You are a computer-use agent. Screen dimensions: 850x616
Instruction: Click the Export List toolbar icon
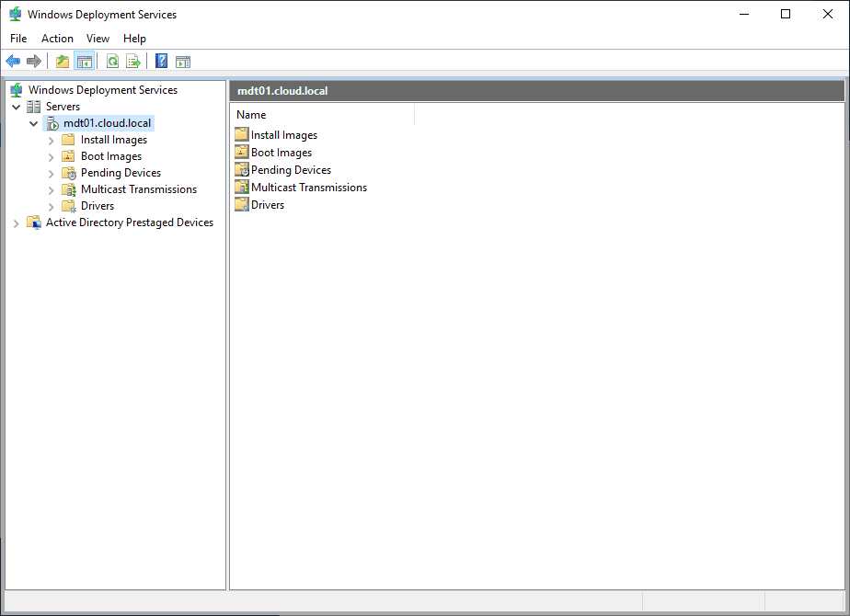[132, 62]
